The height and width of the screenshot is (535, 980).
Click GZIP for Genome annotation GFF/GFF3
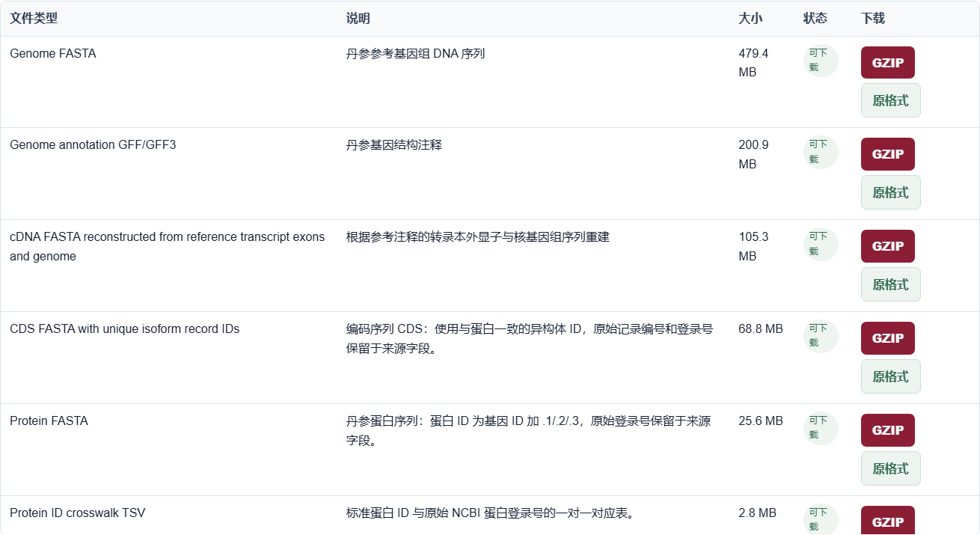pos(888,154)
